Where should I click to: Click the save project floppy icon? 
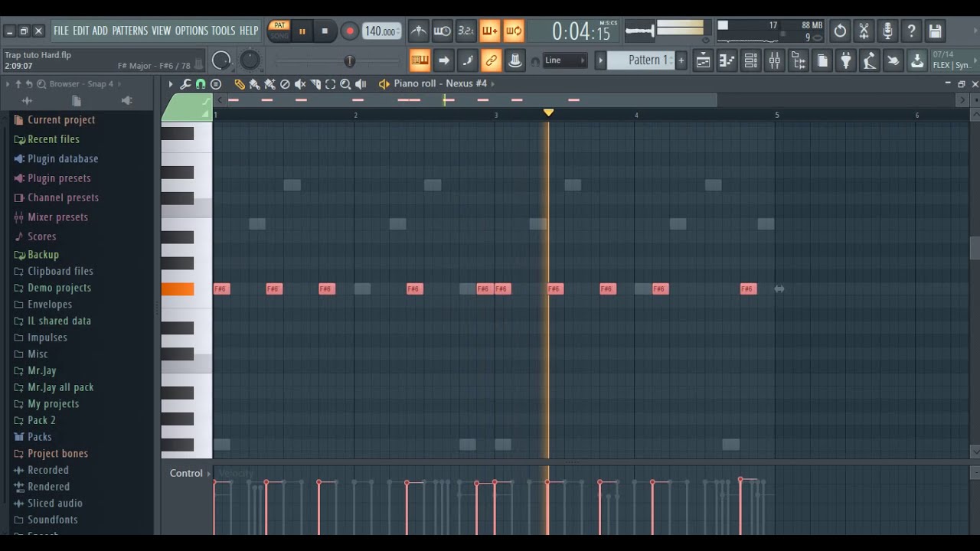pos(935,31)
